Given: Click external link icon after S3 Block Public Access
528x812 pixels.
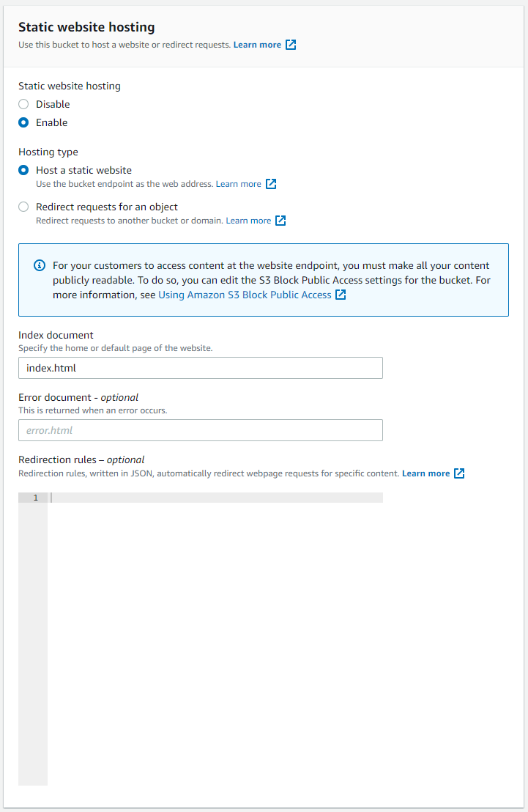Looking at the screenshot, I should 341,295.
